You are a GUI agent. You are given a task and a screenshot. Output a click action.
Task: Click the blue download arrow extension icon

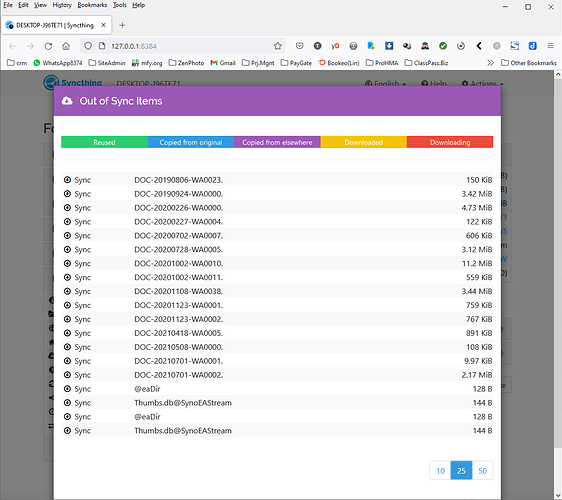tap(389, 46)
